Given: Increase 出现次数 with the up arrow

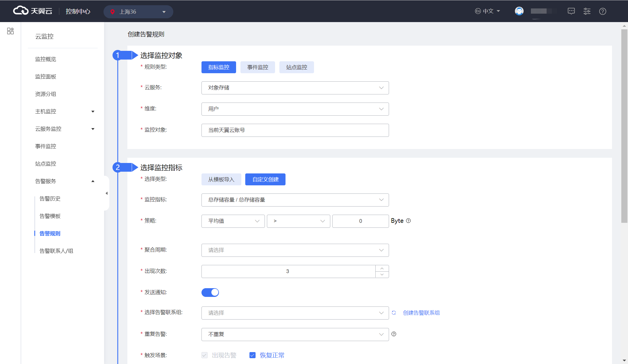Looking at the screenshot, I should (382, 268).
